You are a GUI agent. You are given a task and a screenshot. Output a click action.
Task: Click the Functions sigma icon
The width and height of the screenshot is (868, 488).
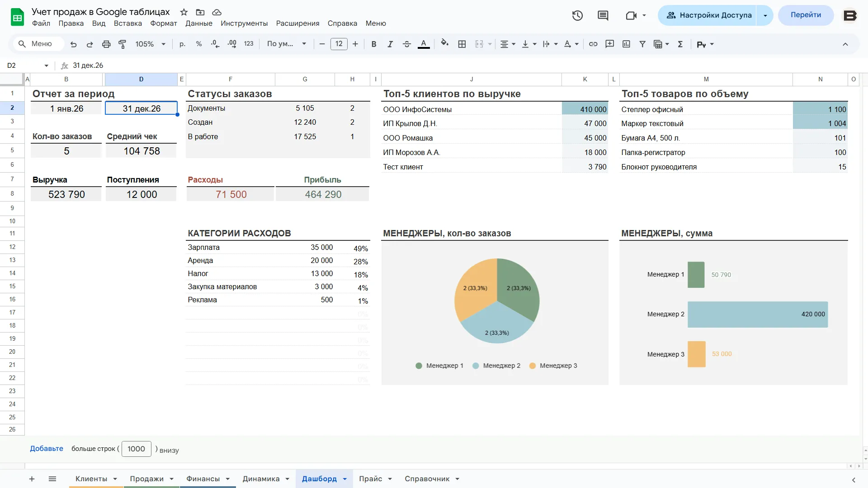tap(680, 44)
